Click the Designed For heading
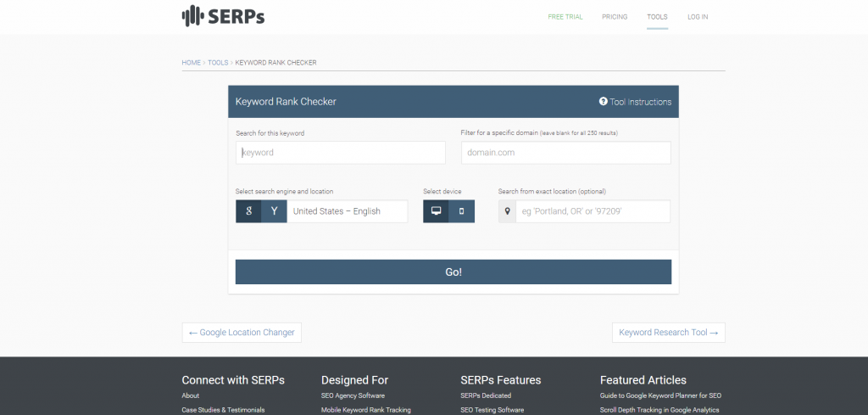Viewport: 868px width, 415px height. point(355,380)
